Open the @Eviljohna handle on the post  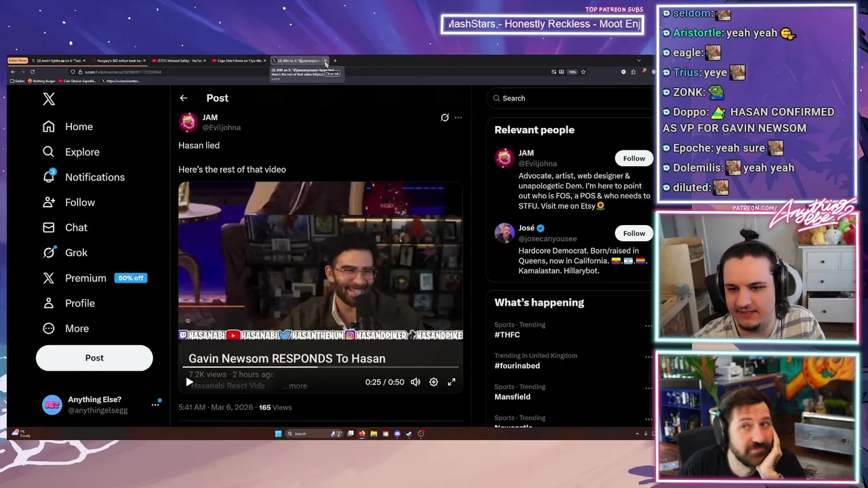tap(221, 127)
